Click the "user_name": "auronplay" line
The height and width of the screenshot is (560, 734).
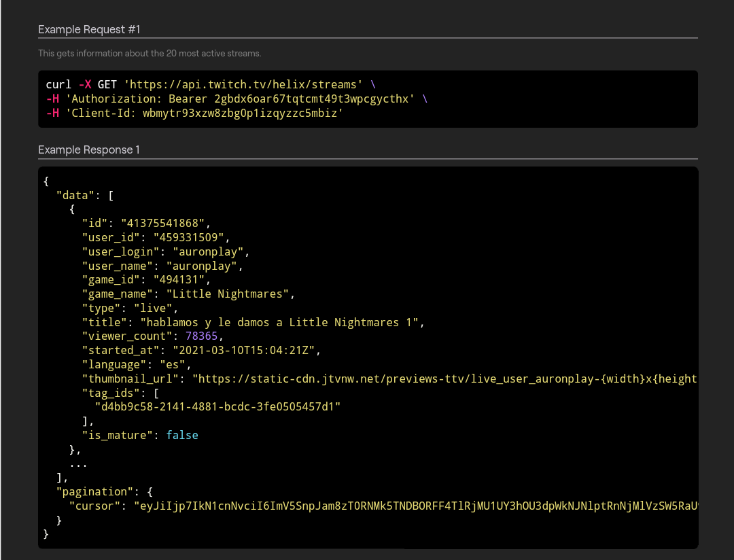click(162, 266)
